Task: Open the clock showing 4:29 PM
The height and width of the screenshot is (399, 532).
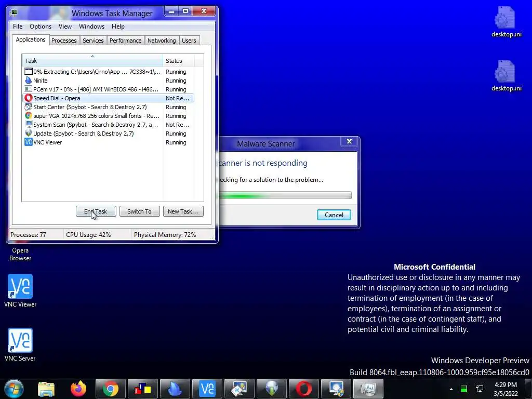Action: 506,389
